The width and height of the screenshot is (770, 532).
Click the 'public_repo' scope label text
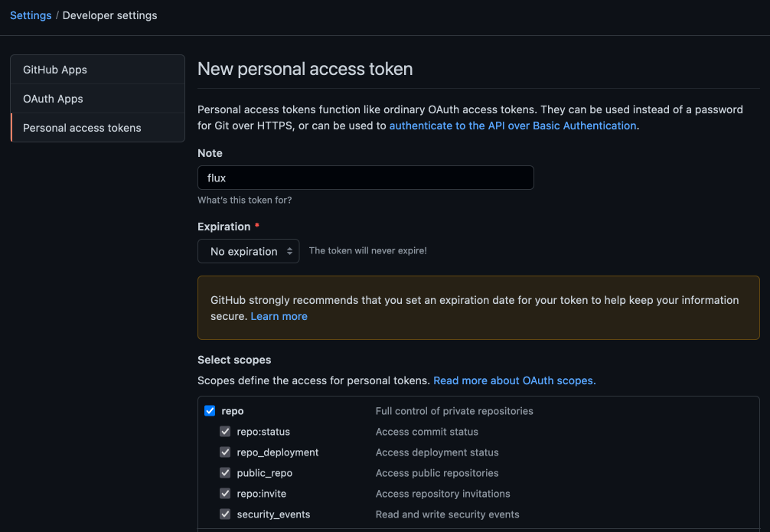(x=264, y=473)
